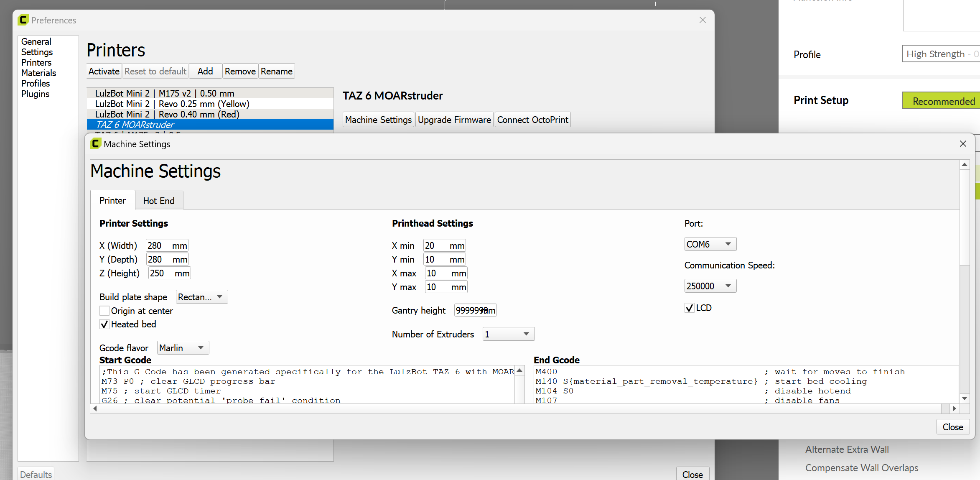Select LulzBot Mini 2 | Revo 0.25 mm (Yellow)
980x480 pixels.
pyautogui.click(x=210, y=104)
